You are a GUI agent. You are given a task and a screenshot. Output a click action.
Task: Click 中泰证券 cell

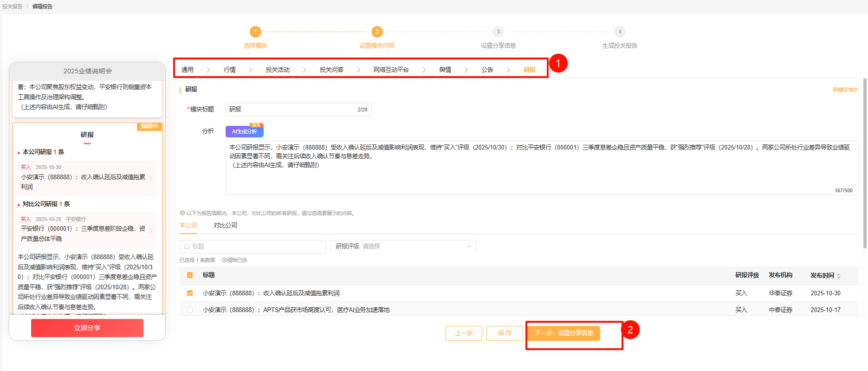(x=781, y=310)
